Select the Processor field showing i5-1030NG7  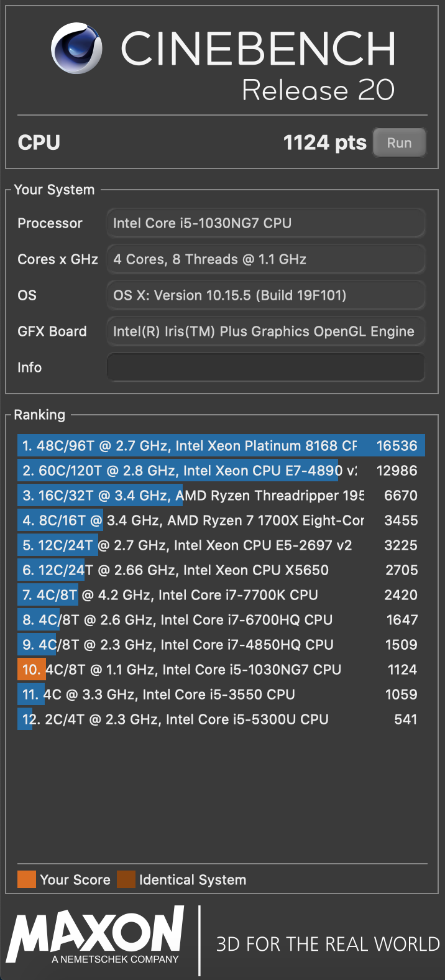click(x=266, y=223)
